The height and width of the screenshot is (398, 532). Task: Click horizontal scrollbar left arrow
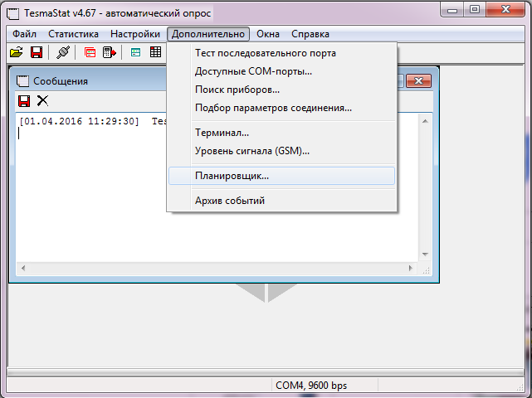tap(23, 268)
